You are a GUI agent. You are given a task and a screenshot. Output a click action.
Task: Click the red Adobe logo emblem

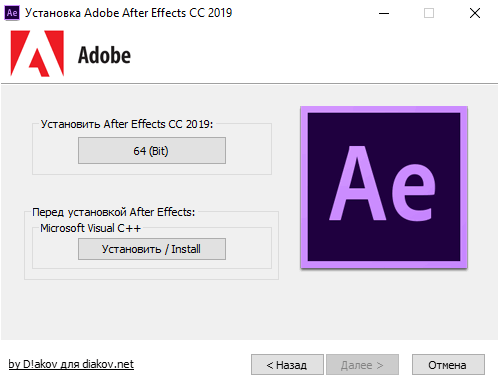(x=37, y=54)
